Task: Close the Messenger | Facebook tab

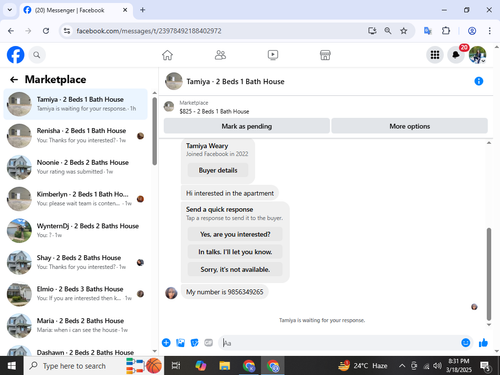Action: pyautogui.click(x=125, y=10)
